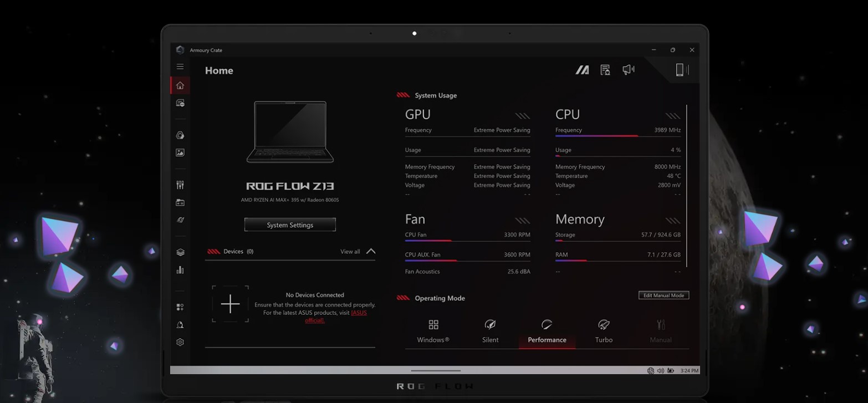The image size is (868, 403).
Task: Click the Edit Manual Mode button
Action: [x=663, y=295]
